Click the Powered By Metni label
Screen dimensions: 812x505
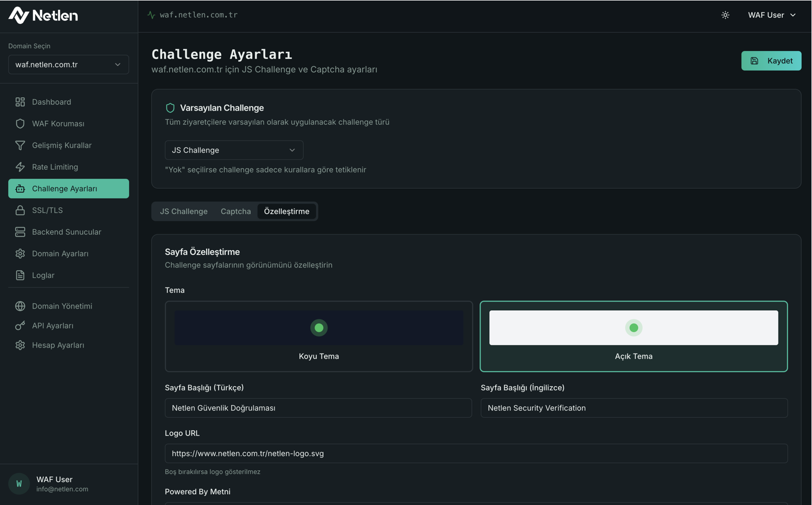(x=197, y=492)
